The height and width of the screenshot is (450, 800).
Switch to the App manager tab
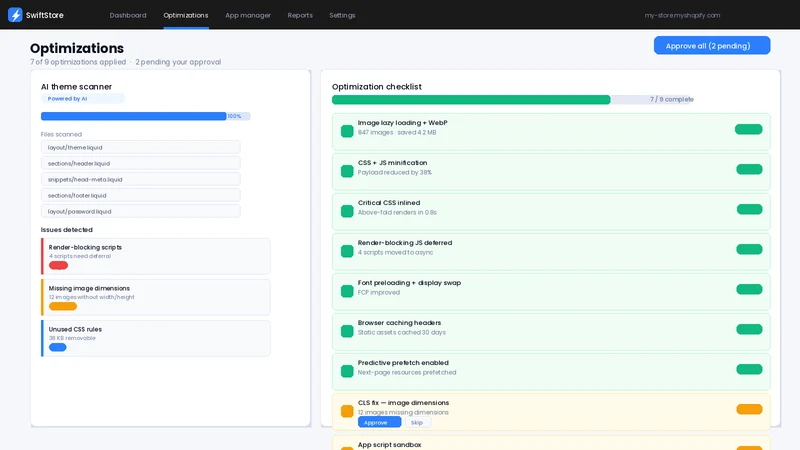[248, 15]
